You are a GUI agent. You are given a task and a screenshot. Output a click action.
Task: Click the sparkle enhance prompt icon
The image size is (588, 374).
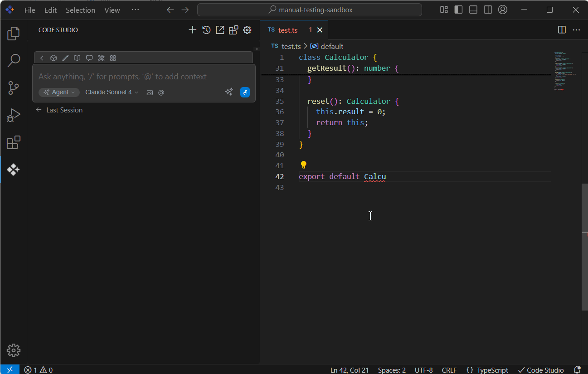pyautogui.click(x=229, y=92)
